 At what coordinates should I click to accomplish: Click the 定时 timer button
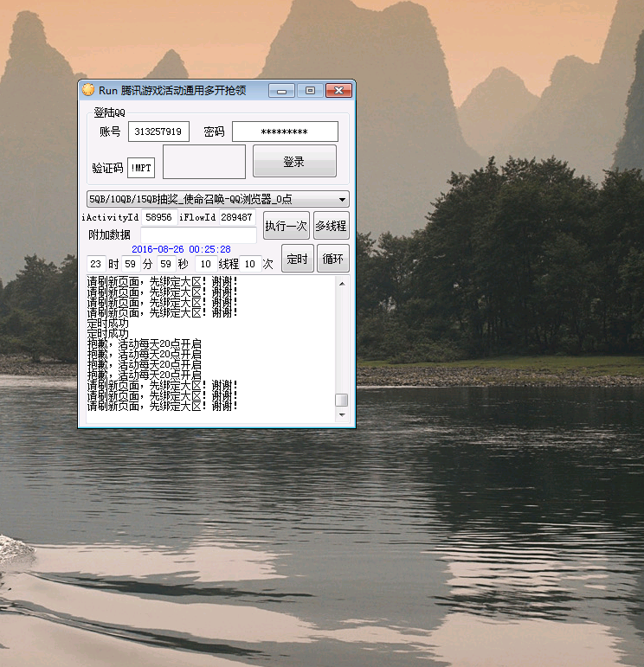(297, 258)
